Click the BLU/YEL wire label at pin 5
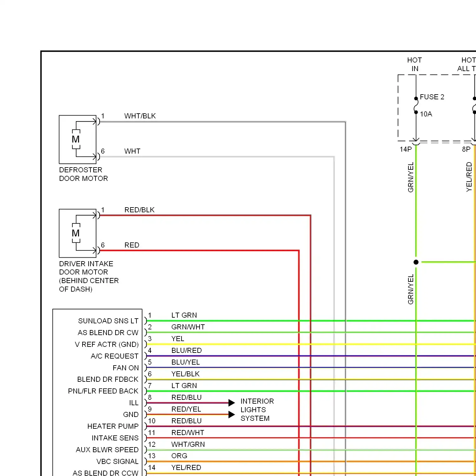Viewport: 476px width, 476px height. (186, 362)
